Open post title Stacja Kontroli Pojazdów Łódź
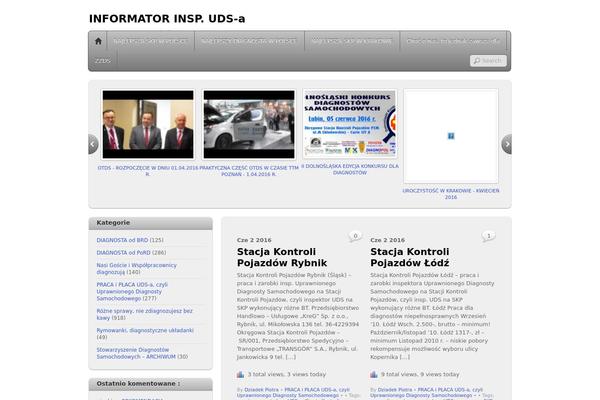Image resolution: width=600 pixels, height=400 pixels. coord(409,257)
